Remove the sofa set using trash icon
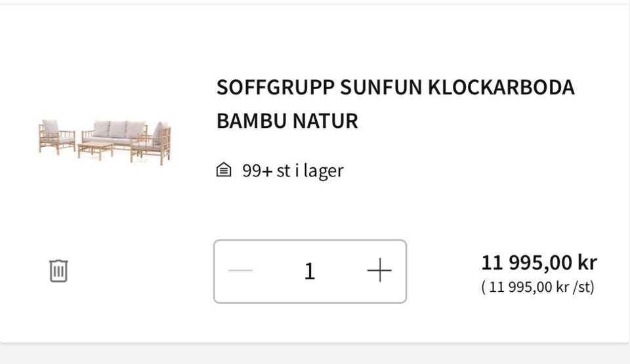Viewport: 630px width, 364px height. tap(58, 270)
